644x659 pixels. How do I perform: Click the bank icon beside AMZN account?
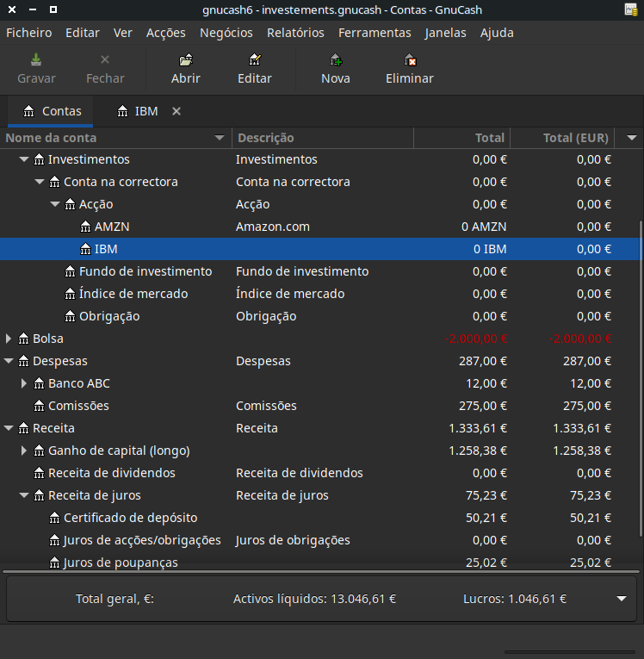pyautogui.click(x=86, y=227)
